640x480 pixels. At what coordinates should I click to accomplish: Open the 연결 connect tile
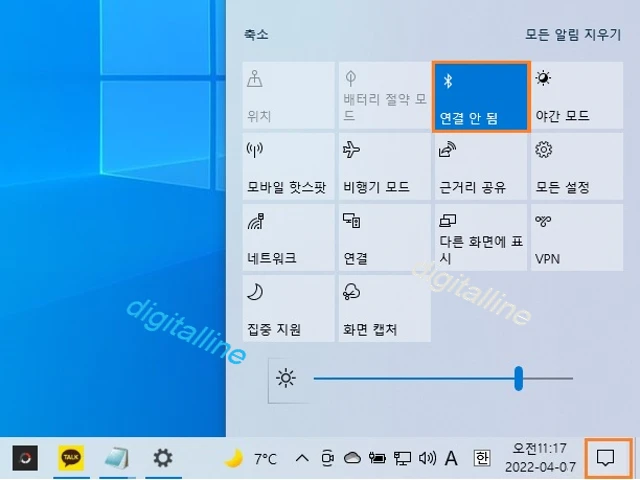coord(384,238)
